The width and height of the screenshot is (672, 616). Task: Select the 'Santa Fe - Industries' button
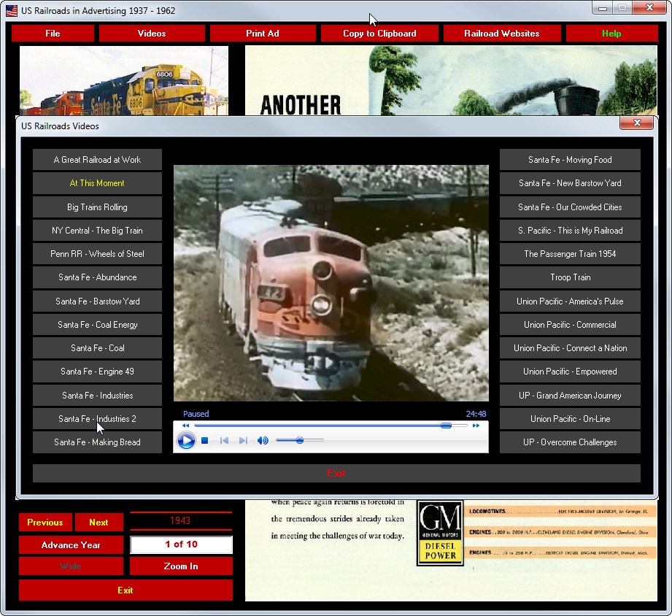point(97,396)
